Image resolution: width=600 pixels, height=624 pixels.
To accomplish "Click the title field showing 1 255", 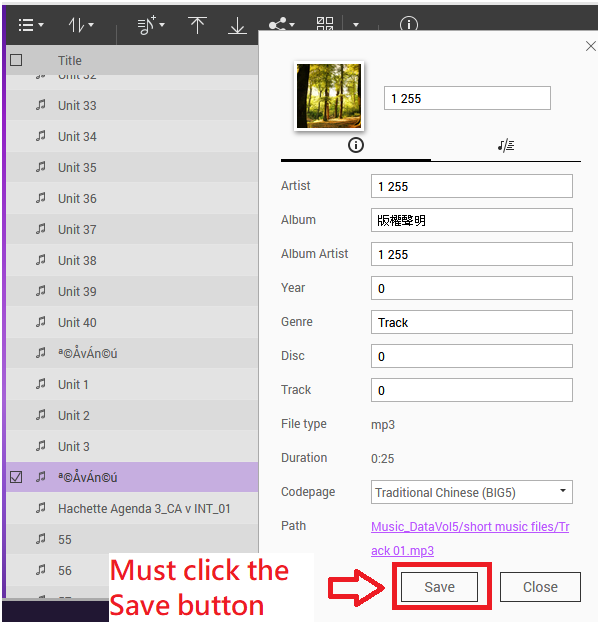I will pyautogui.click(x=467, y=98).
